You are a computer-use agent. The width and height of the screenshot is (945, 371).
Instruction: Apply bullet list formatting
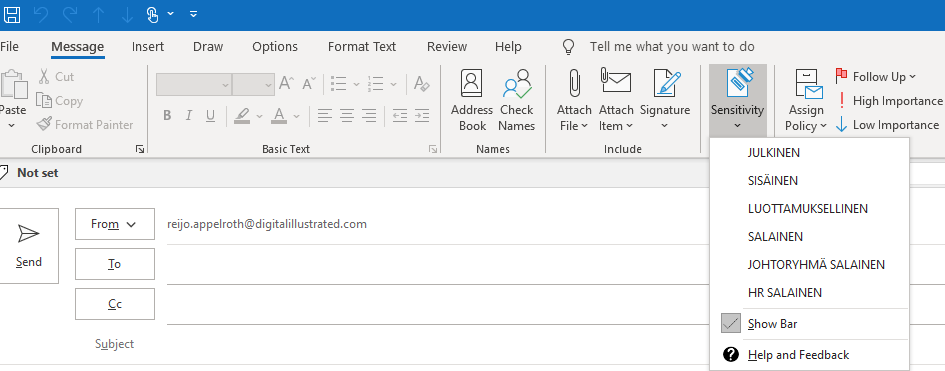coord(339,84)
